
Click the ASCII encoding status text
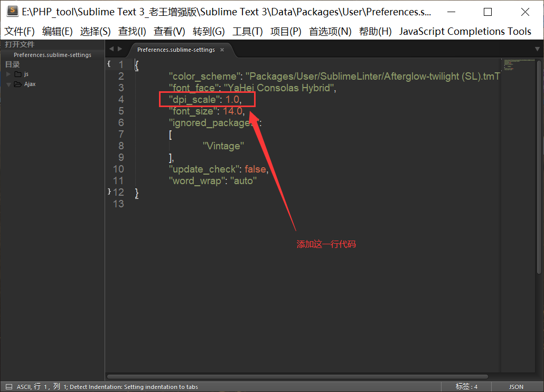tap(24, 387)
